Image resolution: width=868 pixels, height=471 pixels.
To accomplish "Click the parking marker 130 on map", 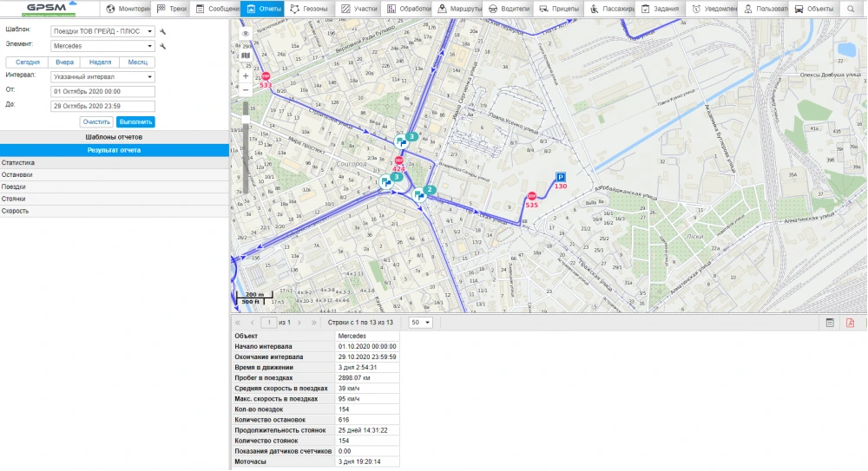I will click(560, 177).
